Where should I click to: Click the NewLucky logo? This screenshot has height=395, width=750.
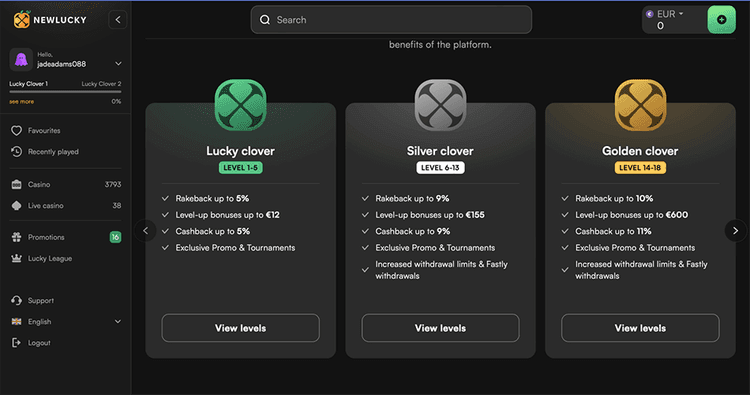tap(50, 20)
